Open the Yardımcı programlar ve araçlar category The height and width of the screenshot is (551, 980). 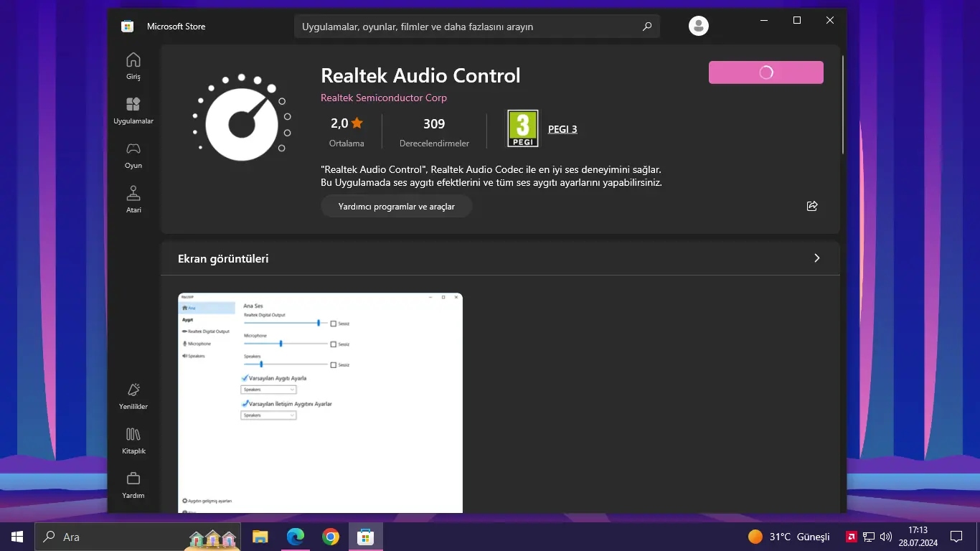click(397, 207)
